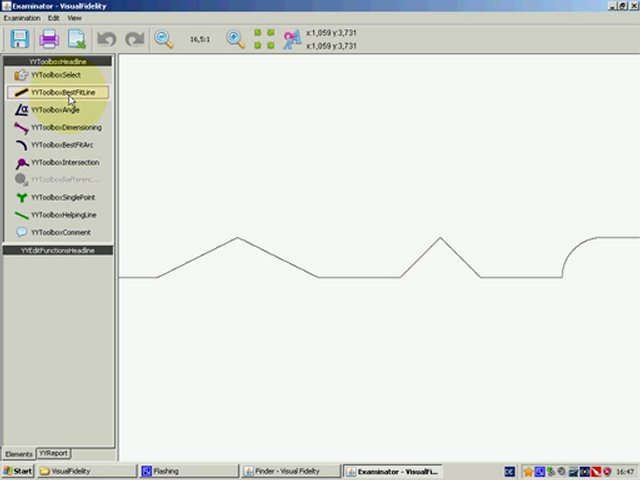Click the Undo arrow icon
The height and width of the screenshot is (480, 640).
[x=106, y=39]
